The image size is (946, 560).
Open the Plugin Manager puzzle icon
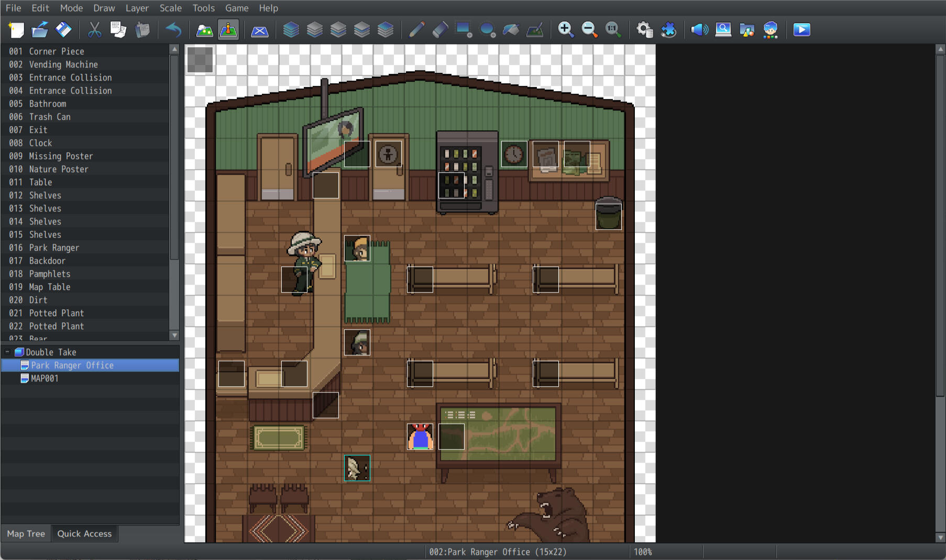668,30
